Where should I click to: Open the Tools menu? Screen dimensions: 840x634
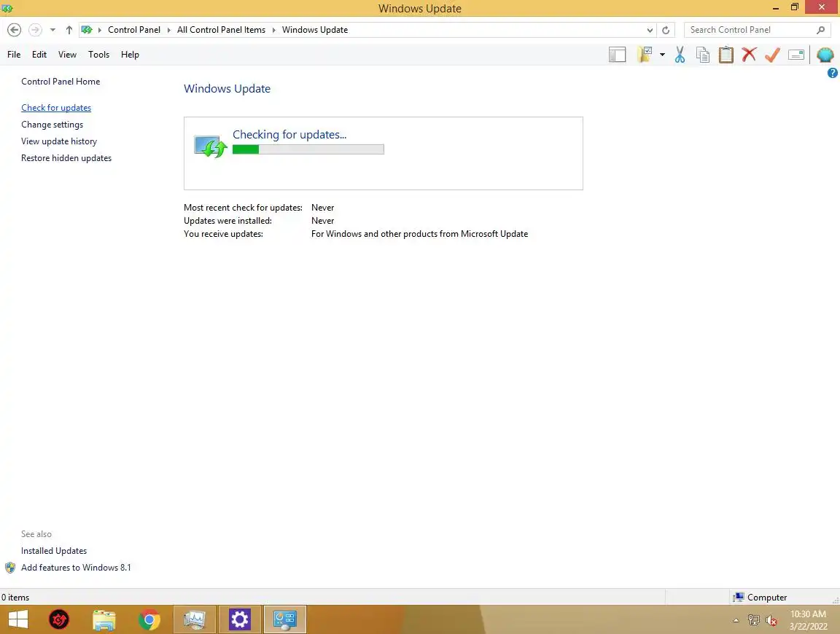tap(98, 55)
